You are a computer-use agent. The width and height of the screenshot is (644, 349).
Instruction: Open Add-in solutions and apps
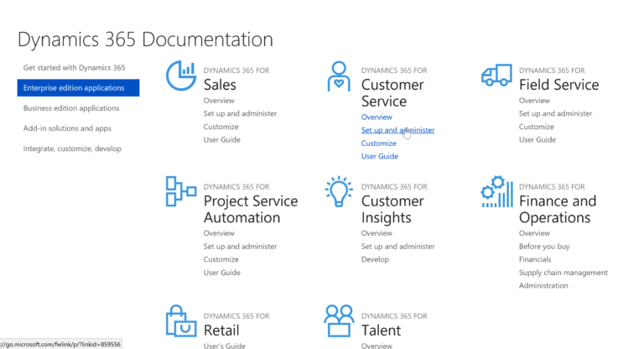[x=67, y=128]
